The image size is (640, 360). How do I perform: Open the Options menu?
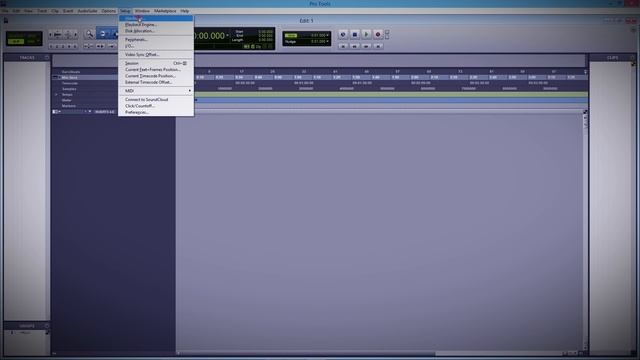click(108, 11)
